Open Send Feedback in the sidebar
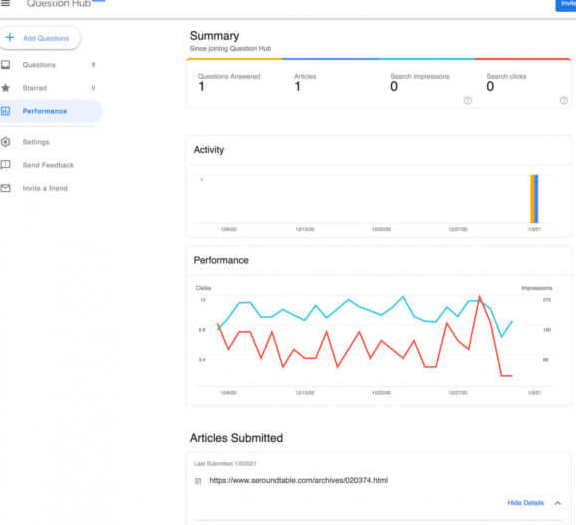This screenshot has width=576, height=525. [x=51, y=165]
